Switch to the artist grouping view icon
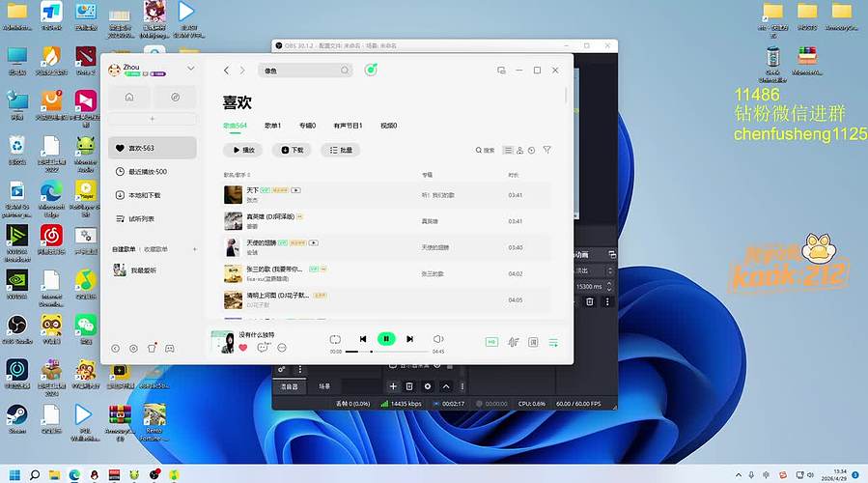The image size is (868, 483). (x=519, y=150)
